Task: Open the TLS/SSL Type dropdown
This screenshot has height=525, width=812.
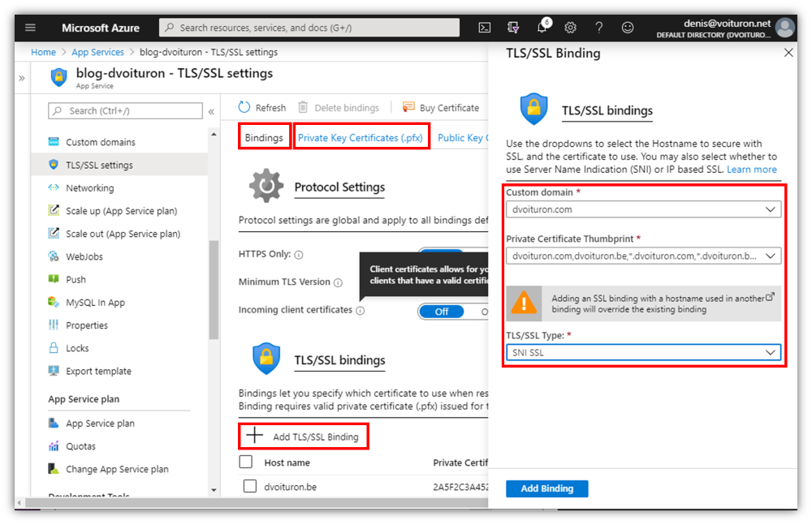Action: (644, 352)
